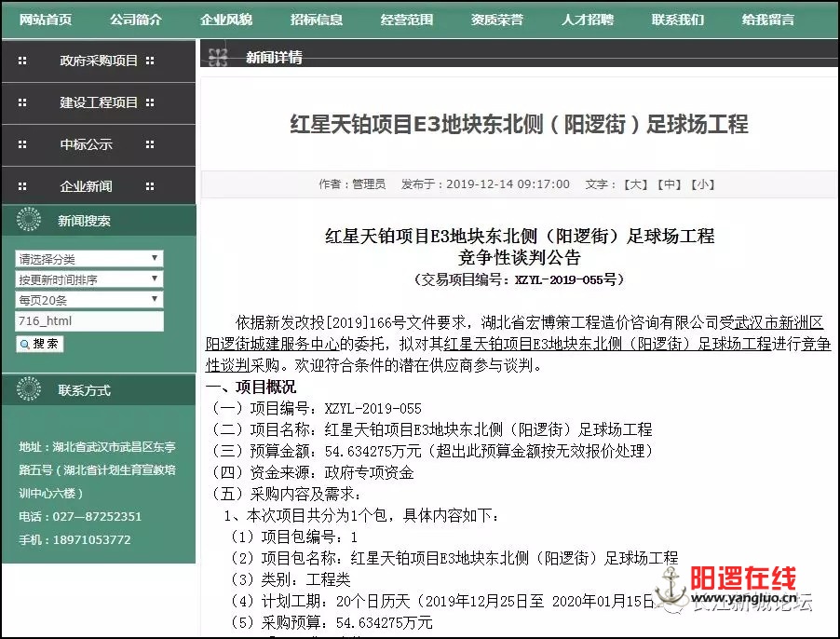Click dots icon left of 建设工程项目

(22, 102)
